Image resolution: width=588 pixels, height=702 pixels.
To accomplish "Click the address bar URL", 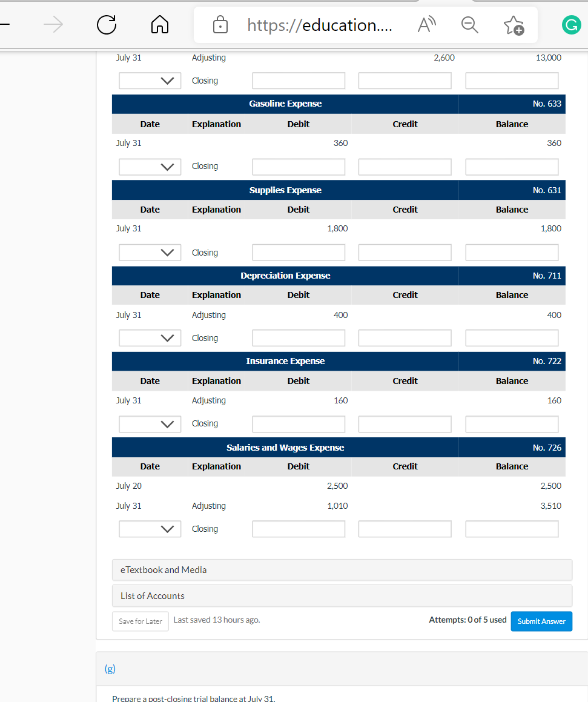I will (321, 25).
